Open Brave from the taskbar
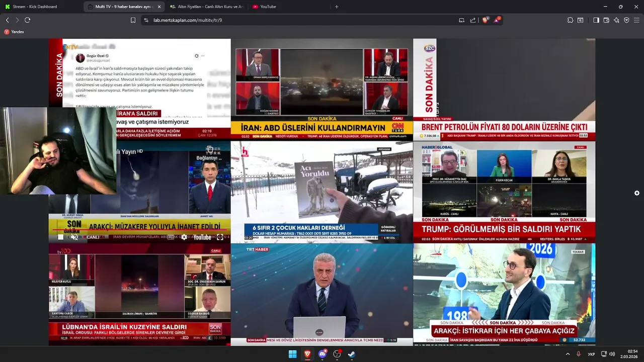Screen dimensions: 644x362 (307, 354)
